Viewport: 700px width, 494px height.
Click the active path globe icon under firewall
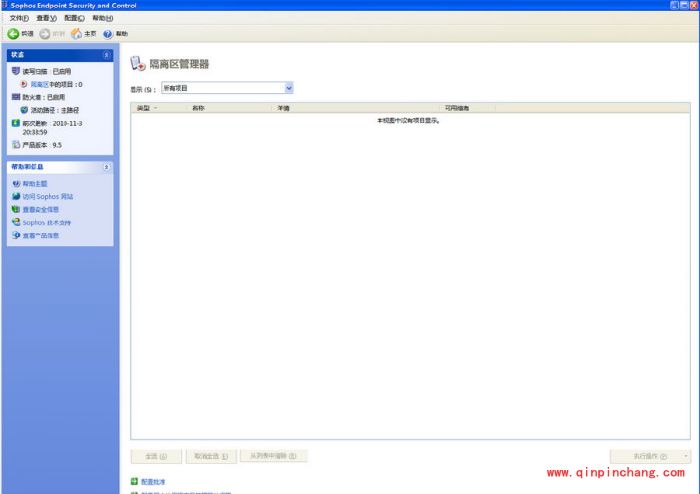click(x=24, y=110)
